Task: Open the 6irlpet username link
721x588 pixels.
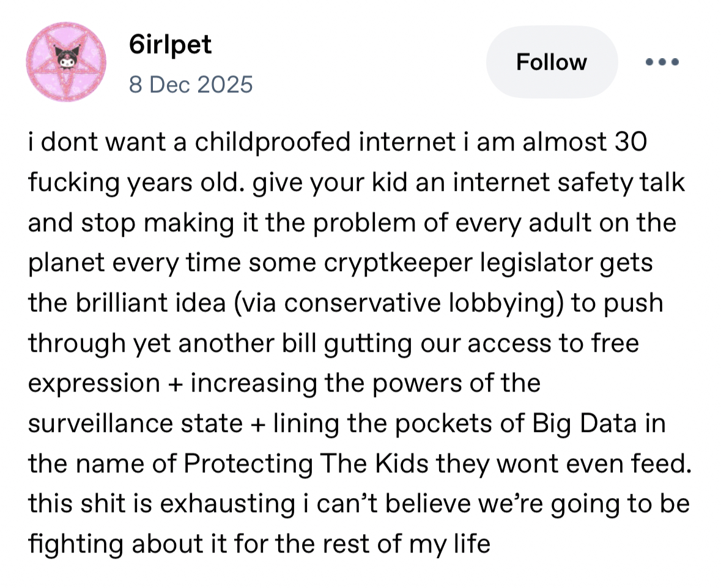Action: [171, 44]
